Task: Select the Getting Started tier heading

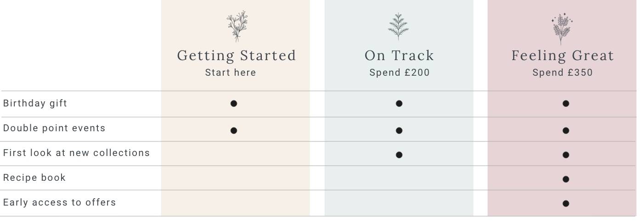Action: pyautogui.click(x=237, y=56)
